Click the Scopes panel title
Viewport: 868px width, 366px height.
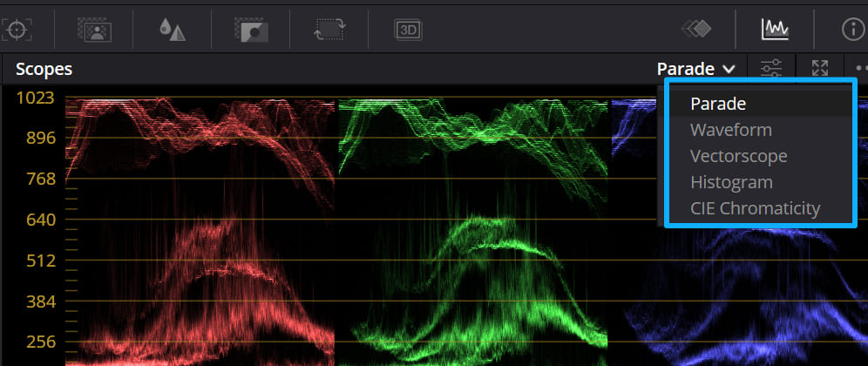click(x=44, y=69)
